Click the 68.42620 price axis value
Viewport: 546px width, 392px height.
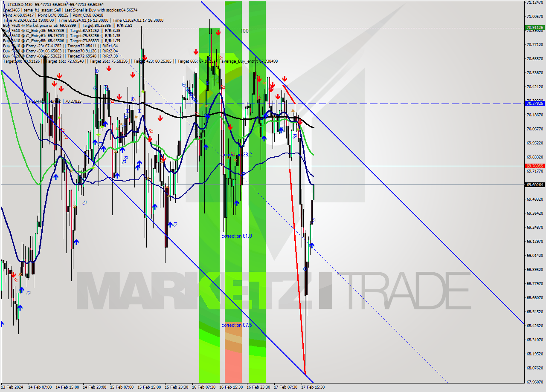534,326
